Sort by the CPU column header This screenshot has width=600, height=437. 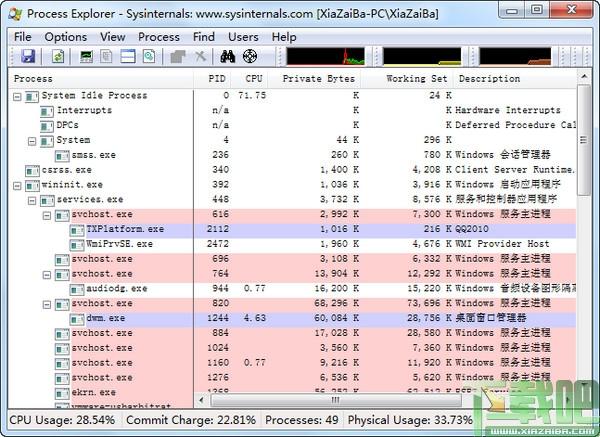pyautogui.click(x=250, y=79)
